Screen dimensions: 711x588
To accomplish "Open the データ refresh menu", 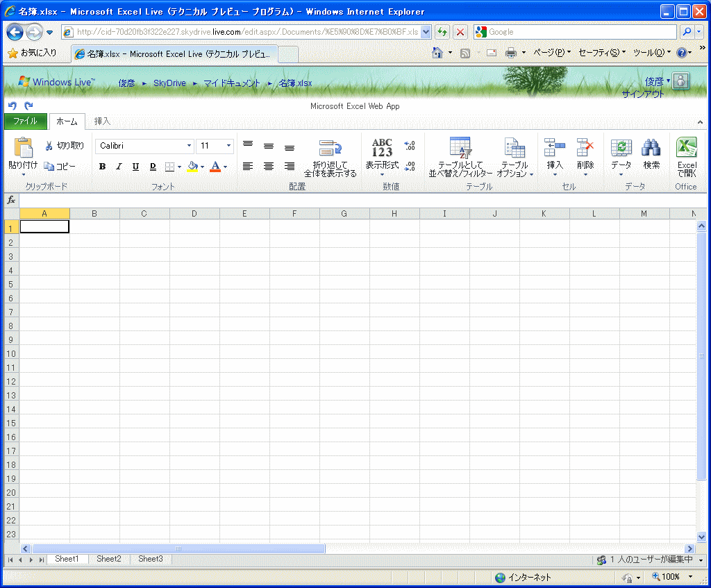I will [x=621, y=157].
